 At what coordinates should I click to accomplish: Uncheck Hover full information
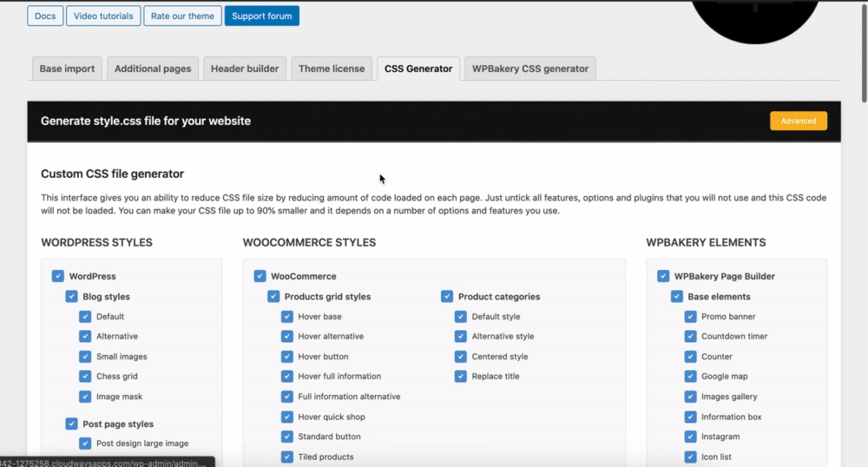286,376
